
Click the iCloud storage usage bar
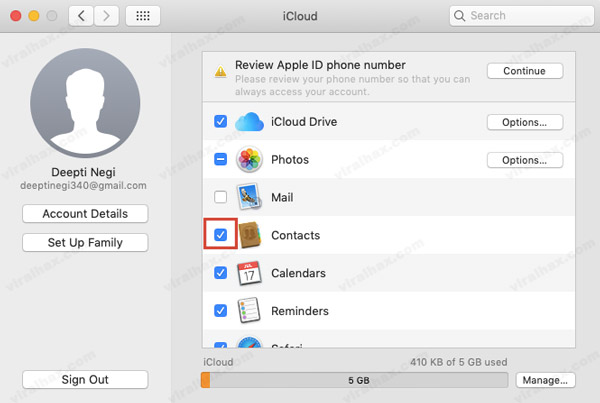pyautogui.click(x=355, y=380)
